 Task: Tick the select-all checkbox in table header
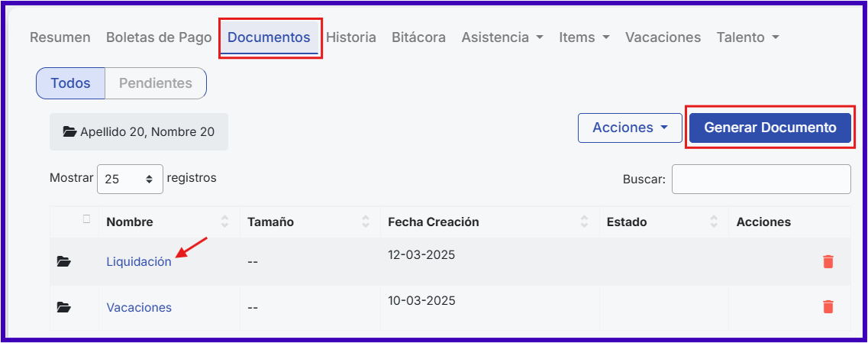pos(86,220)
